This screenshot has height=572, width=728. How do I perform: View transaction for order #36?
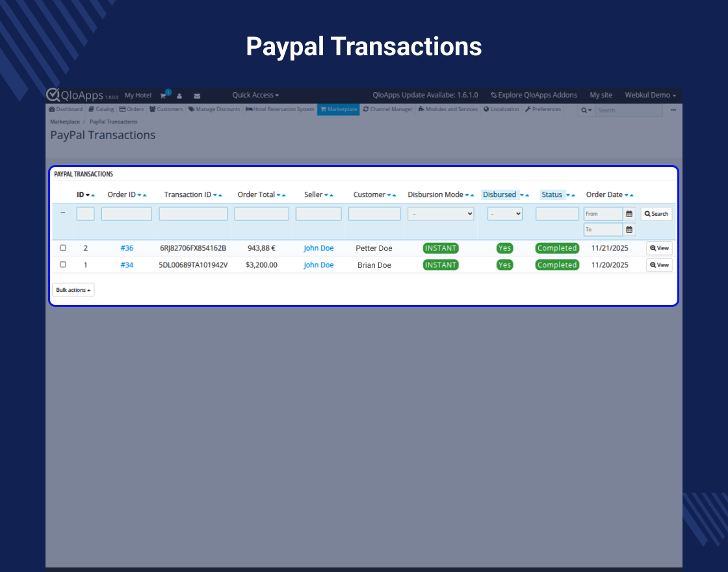point(659,248)
